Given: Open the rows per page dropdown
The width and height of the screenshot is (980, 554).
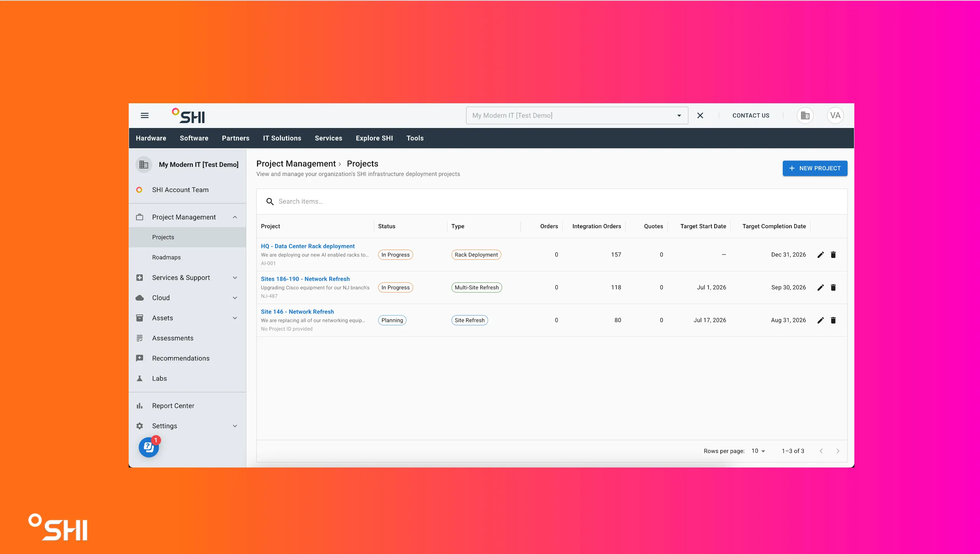Looking at the screenshot, I should (758, 451).
